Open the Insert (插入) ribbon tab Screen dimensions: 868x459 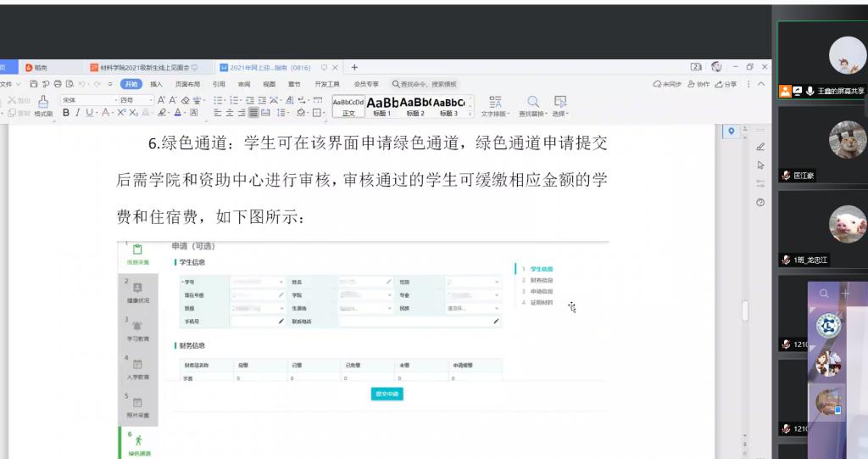(x=156, y=84)
